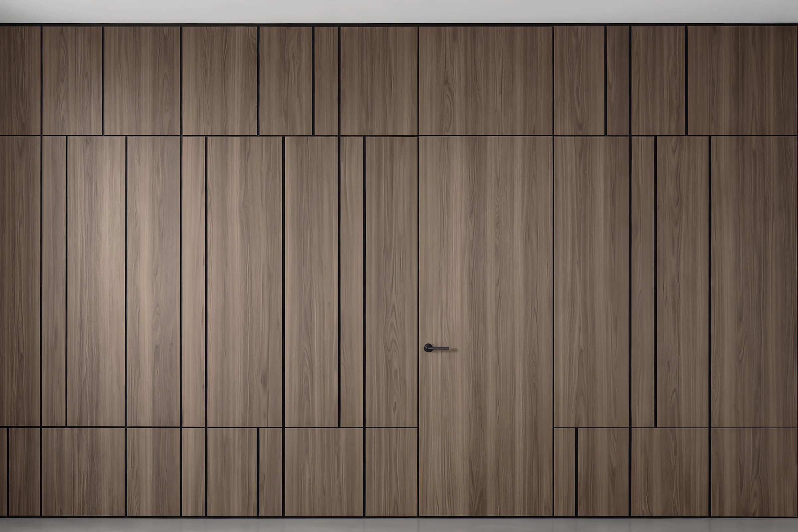
Task: Click the top-row panel immediately right of the door's top panel
Action: click(x=579, y=81)
